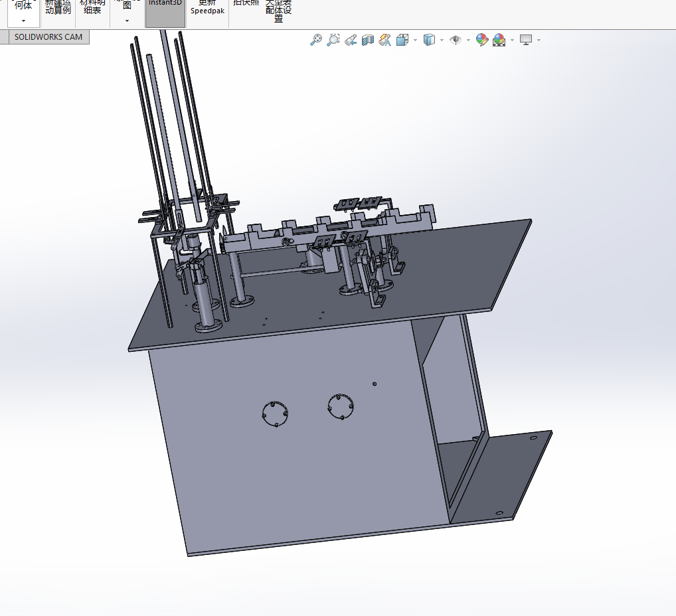Expand the Hide/Show Items dropdown arrow

tap(468, 40)
